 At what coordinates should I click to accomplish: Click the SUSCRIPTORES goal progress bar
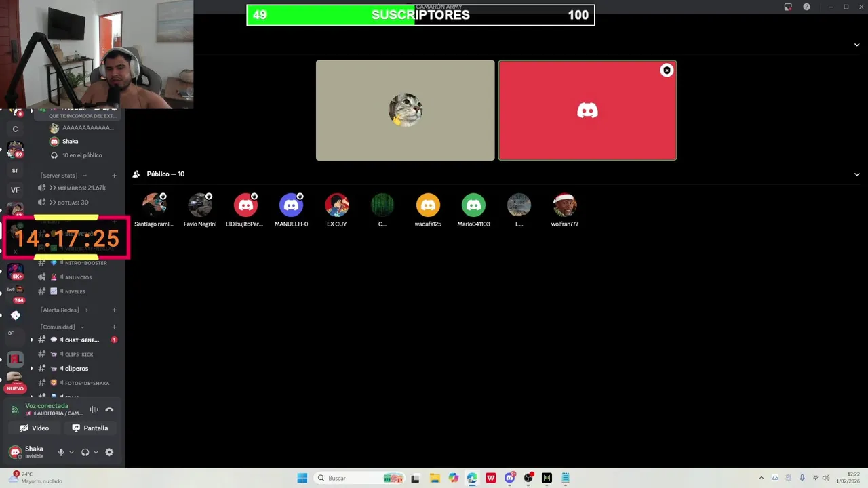(420, 15)
